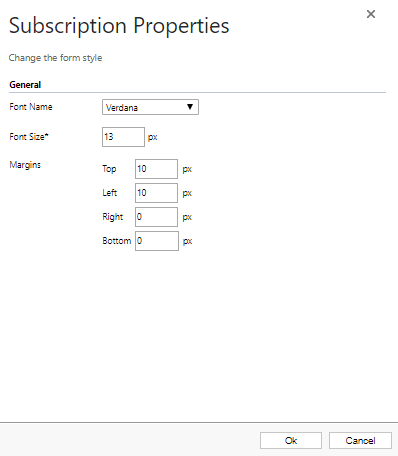
Task: Click the px unit next to Font Size
Action: pyautogui.click(x=153, y=137)
